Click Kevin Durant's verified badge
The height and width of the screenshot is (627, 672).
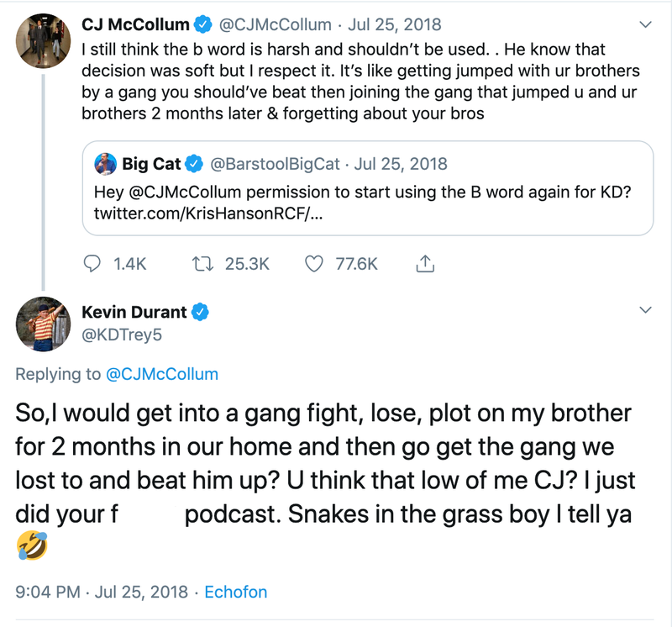(200, 313)
